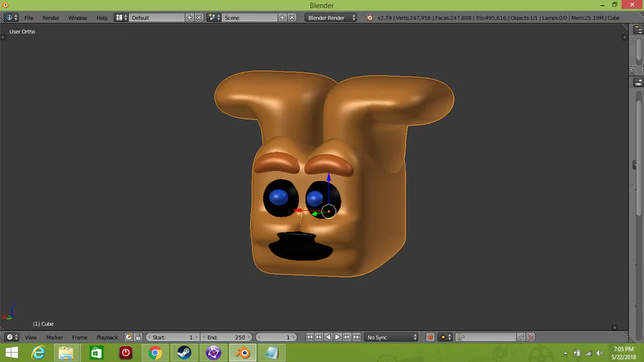This screenshot has height=362, width=644.
Task: Select the End frame field
Action: click(x=226, y=337)
